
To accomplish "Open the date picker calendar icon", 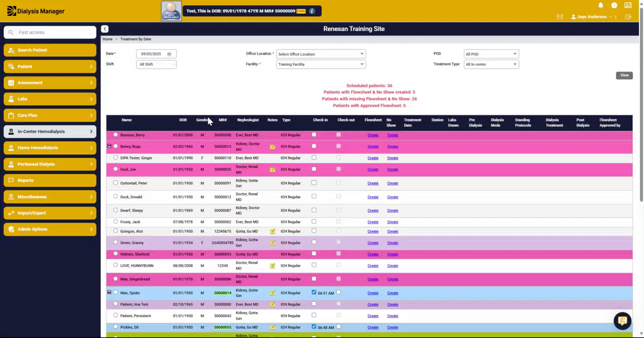I will coord(169,54).
